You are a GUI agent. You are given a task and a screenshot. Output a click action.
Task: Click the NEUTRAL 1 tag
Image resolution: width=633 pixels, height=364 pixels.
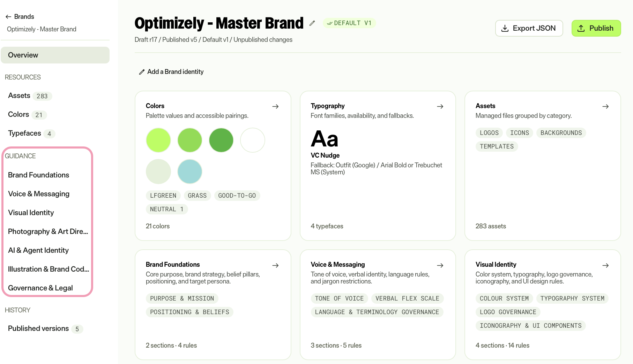click(x=167, y=209)
